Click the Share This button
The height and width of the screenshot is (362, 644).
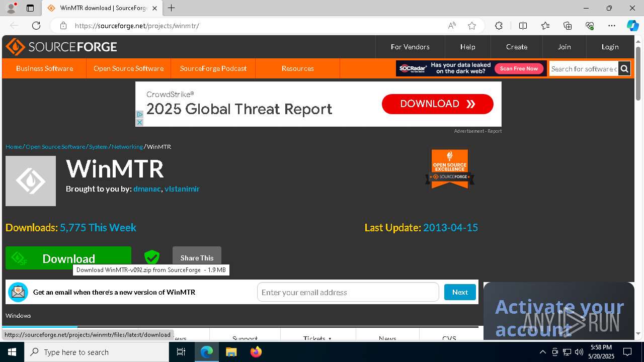pos(197,257)
